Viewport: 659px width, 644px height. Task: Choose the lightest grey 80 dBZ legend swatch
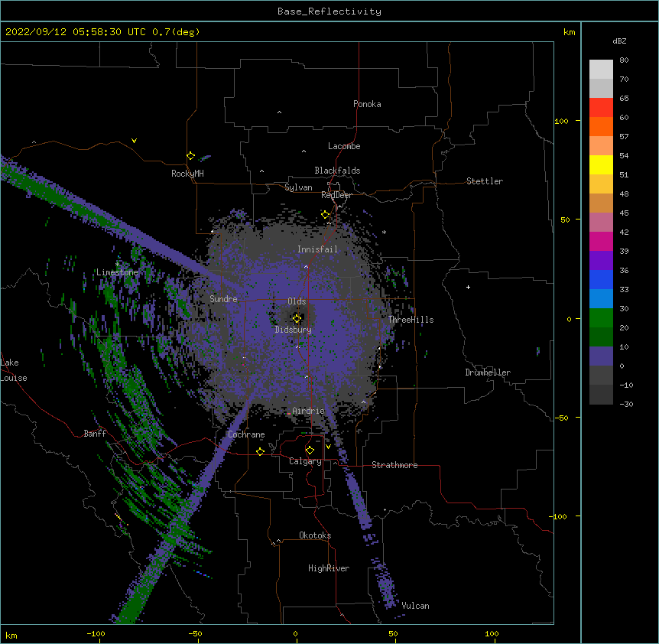click(601, 69)
